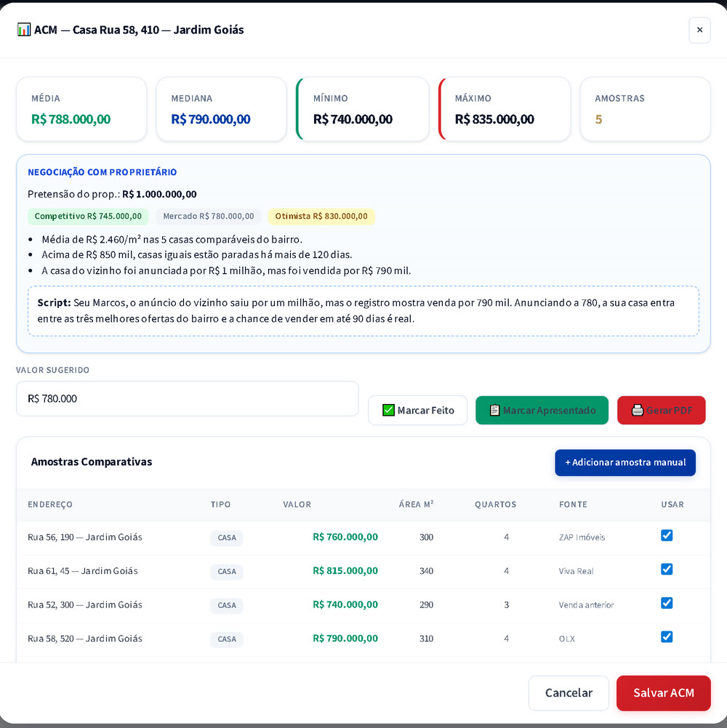
Task: Click the Média card value R$ 788.000,00
Action: tap(71, 119)
